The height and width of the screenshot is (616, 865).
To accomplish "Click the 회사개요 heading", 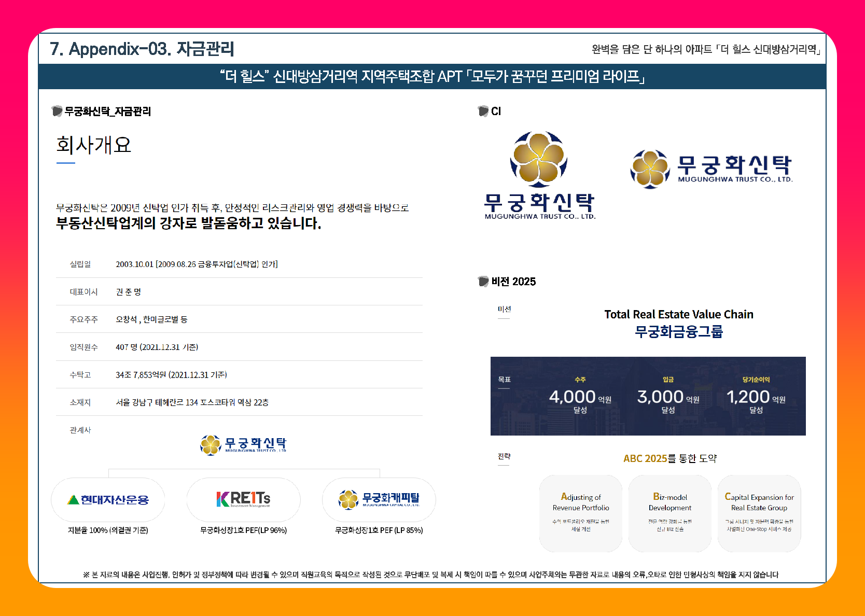I will (94, 145).
